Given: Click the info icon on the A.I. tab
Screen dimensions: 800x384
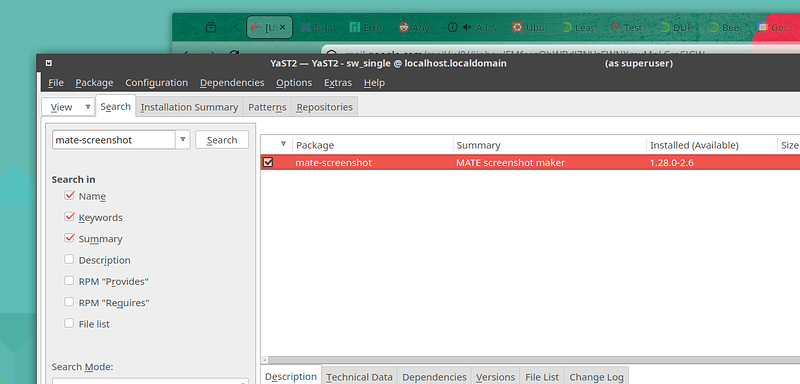Looking at the screenshot, I should coord(452,28).
